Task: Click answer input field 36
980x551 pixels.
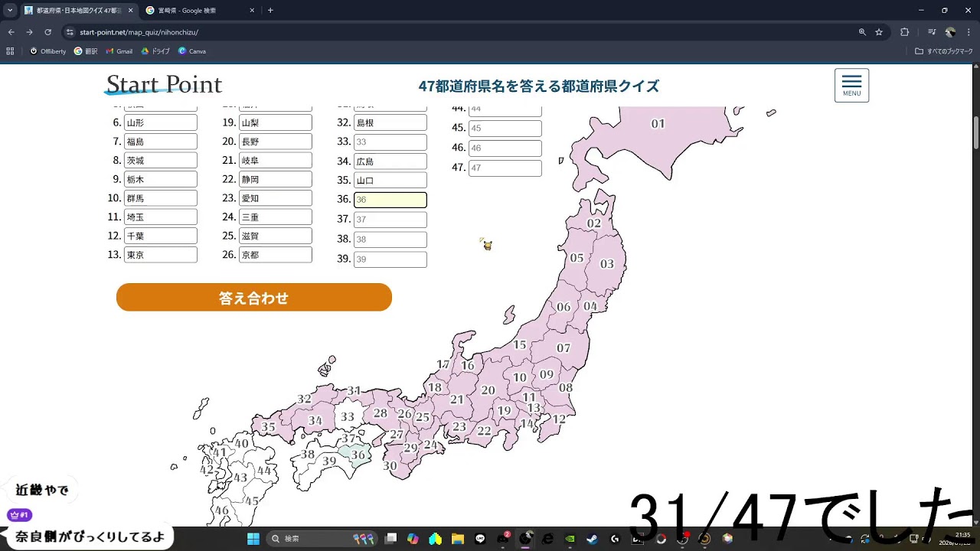Action: click(x=390, y=200)
